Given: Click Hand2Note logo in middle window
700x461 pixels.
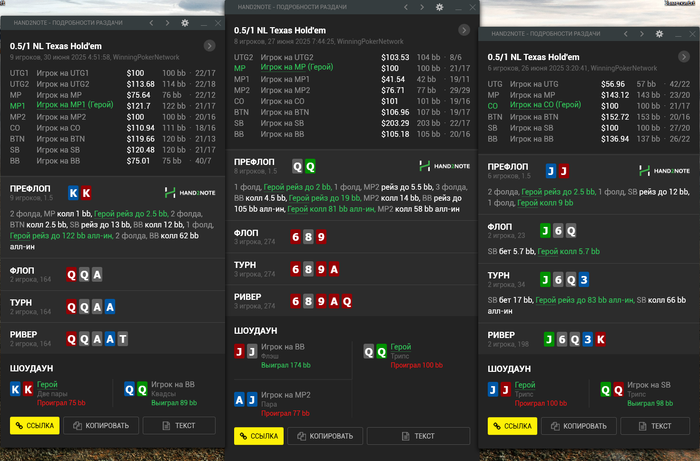Looking at the screenshot, I should (x=445, y=166).
